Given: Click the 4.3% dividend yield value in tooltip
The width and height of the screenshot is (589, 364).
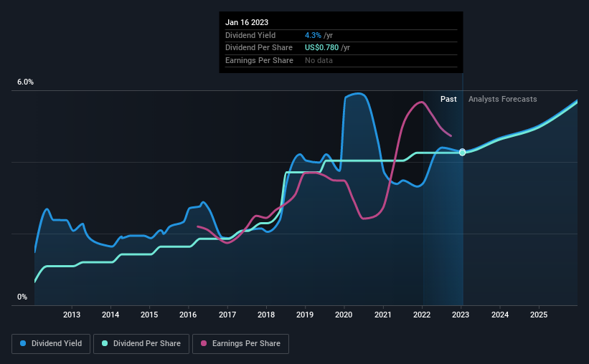Looking at the screenshot, I should [313, 35].
